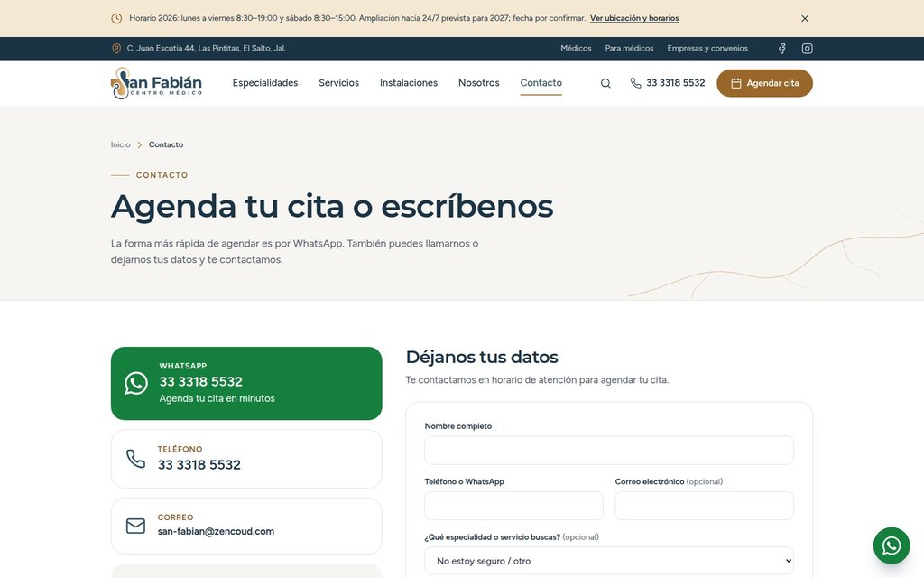This screenshot has height=578, width=924.
Task: Select the Contacto menu item
Action: pyautogui.click(x=541, y=83)
